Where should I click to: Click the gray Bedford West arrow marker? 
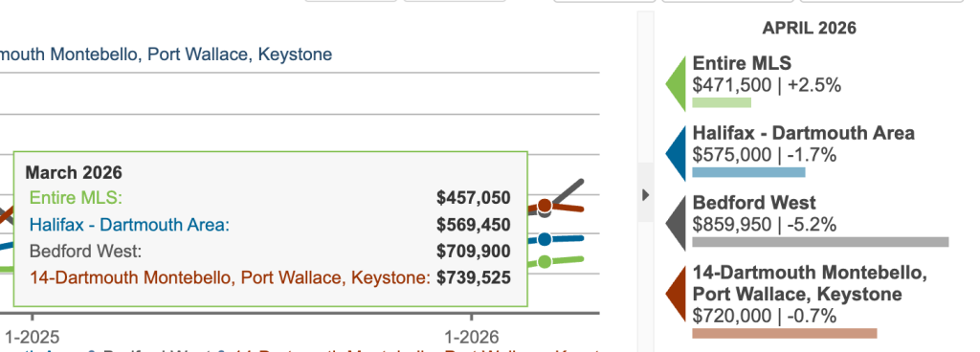(x=676, y=222)
